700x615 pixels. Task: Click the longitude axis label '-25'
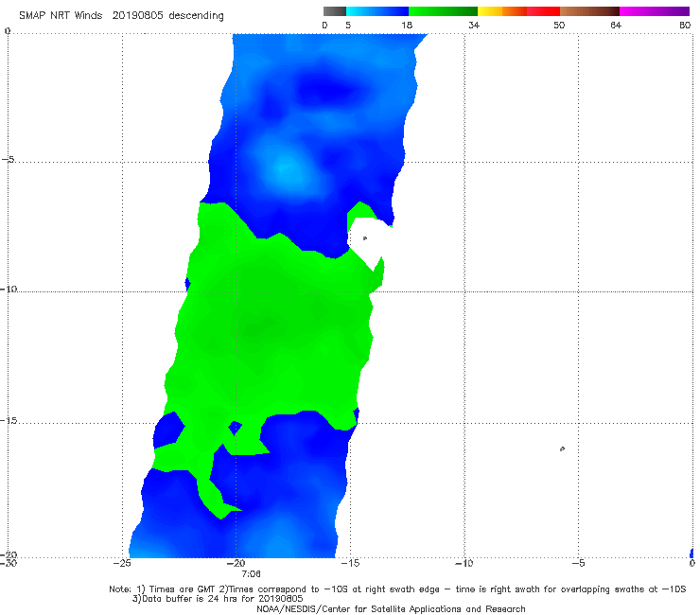coord(122,563)
